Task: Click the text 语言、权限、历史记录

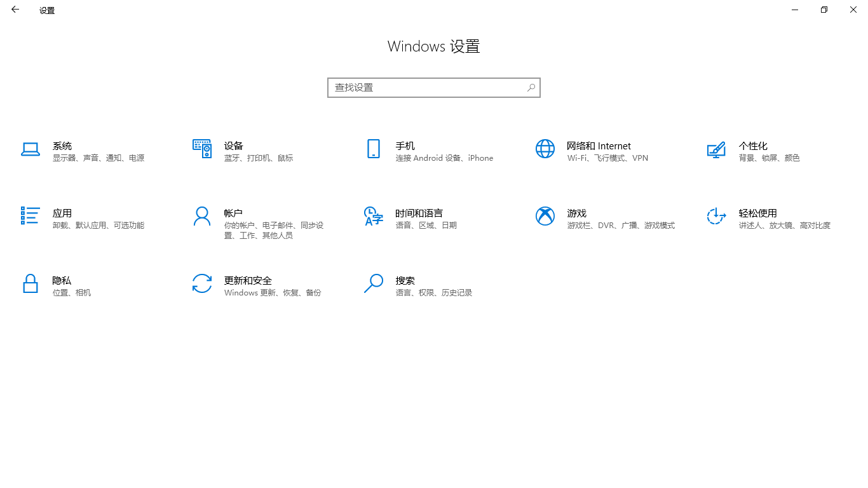Action: click(434, 293)
